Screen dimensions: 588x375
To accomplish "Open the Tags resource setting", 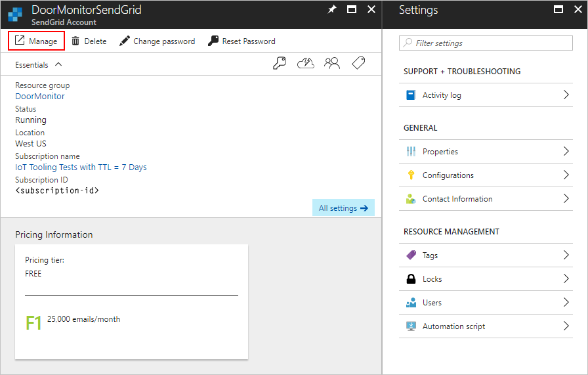I will (x=430, y=255).
